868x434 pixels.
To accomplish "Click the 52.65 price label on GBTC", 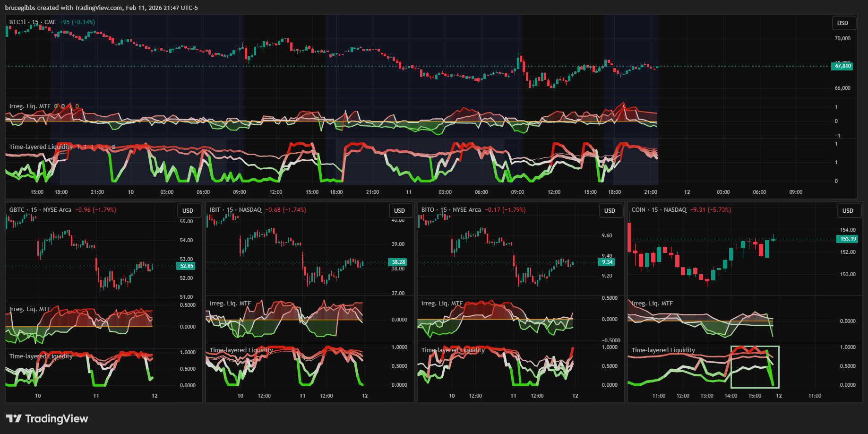I will [x=187, y=266].
